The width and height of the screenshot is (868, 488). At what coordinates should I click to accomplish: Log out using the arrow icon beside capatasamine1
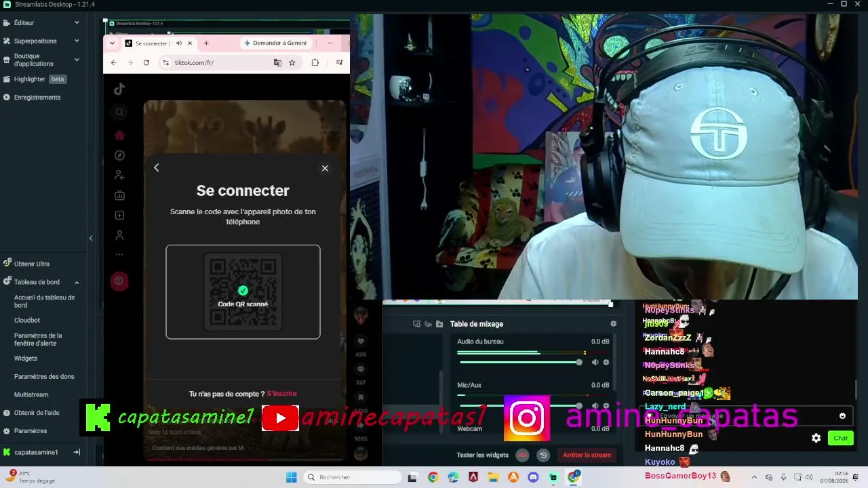77,452
